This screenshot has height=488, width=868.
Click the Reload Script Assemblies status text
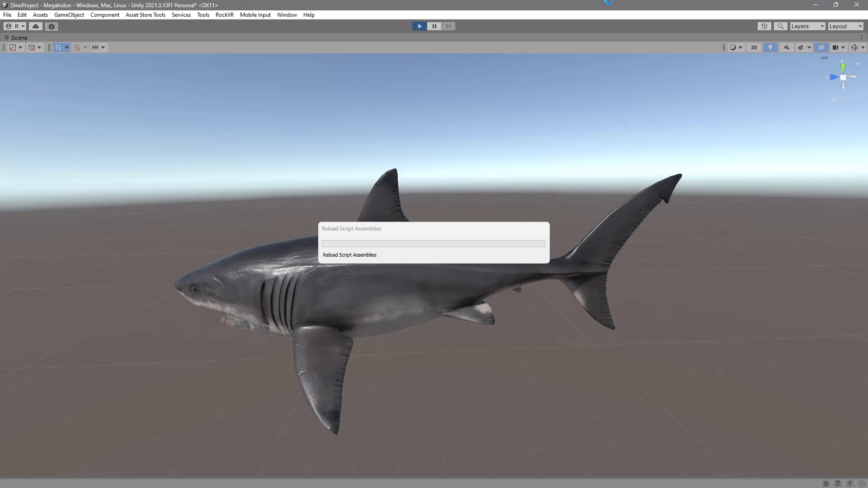point(349,255)
